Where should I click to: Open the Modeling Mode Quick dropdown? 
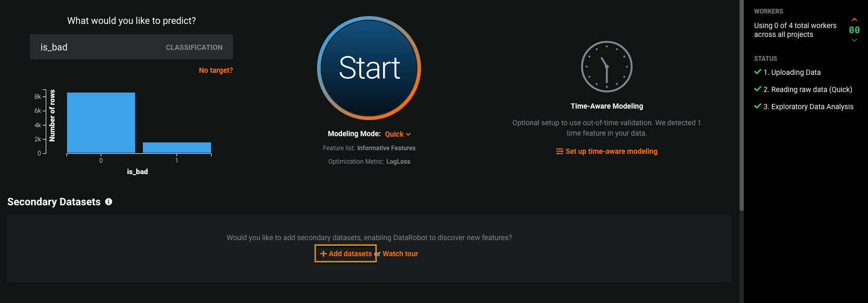coord(398,134)
